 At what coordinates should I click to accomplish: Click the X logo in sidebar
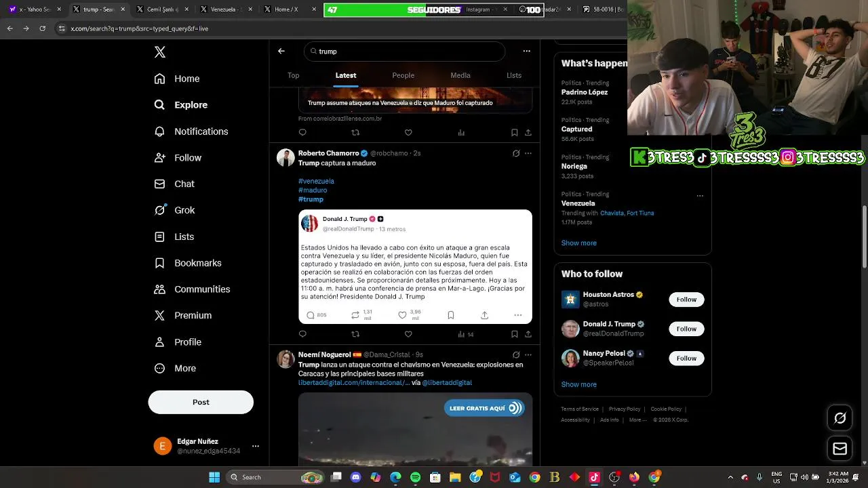tap(160, 52)
